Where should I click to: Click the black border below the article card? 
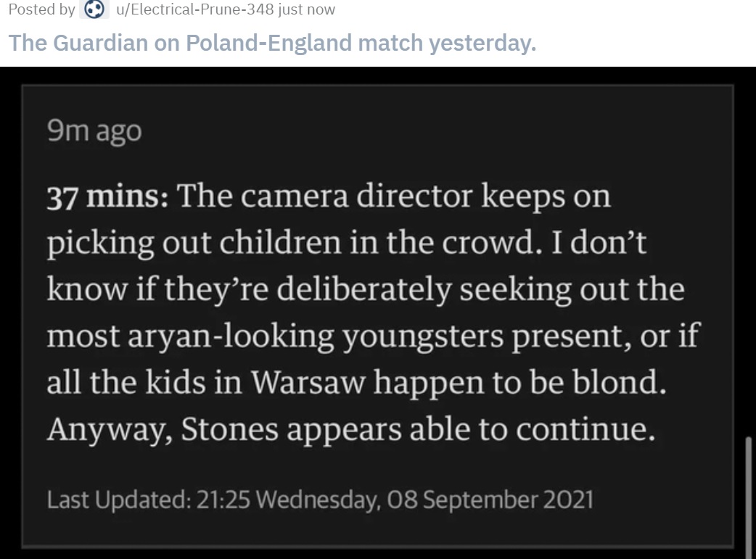pyautogui.click(x=377, y=554)
